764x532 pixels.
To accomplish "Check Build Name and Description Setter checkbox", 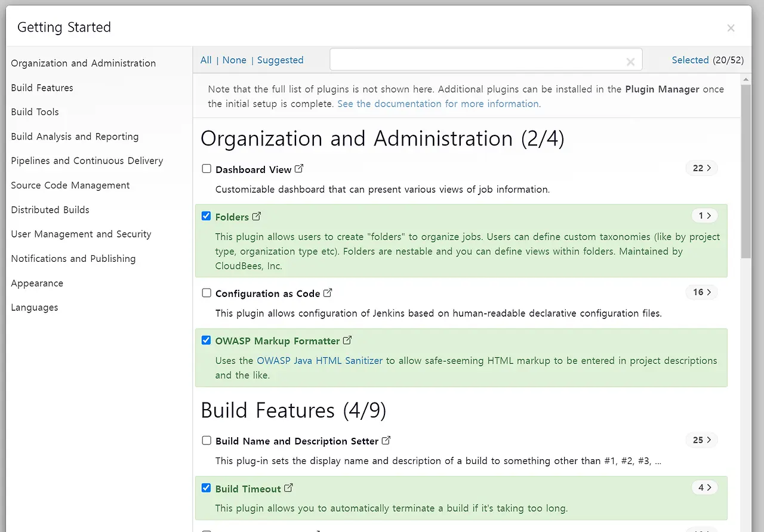I will tap(207, 441).
